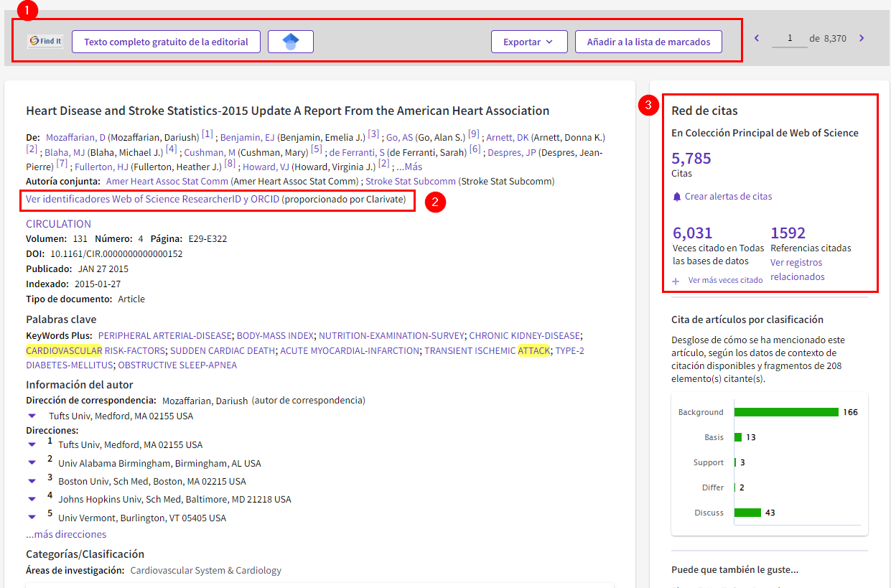Image resolution: width=891 pixels, height=588 pixels.
Task: Expand the Tufts Univ correspondence address
Action: pos(32,416)
